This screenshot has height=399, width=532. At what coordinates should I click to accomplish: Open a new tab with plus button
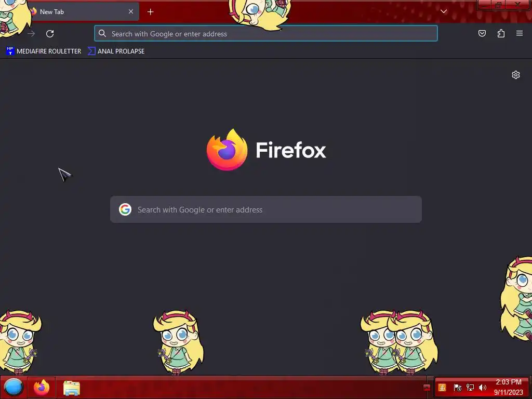click(x=150, y=12)
